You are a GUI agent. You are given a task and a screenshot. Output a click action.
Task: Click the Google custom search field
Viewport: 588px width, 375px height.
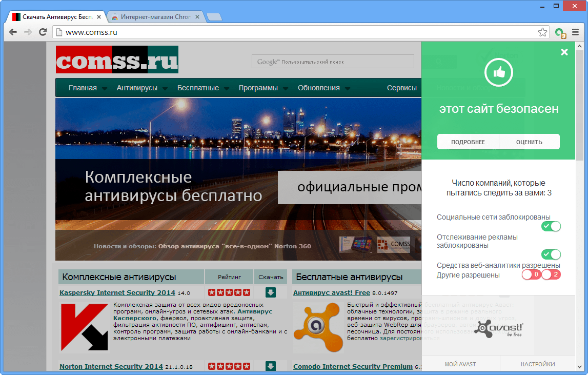coord(333,62)
